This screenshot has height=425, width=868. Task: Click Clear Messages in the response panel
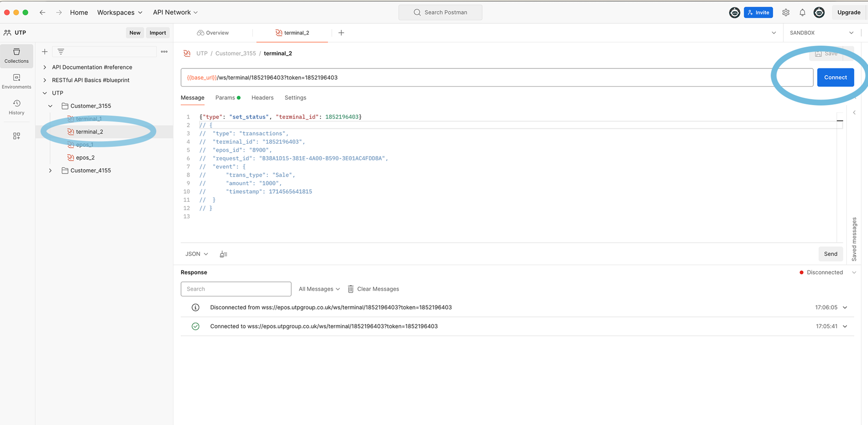(373, 289)
